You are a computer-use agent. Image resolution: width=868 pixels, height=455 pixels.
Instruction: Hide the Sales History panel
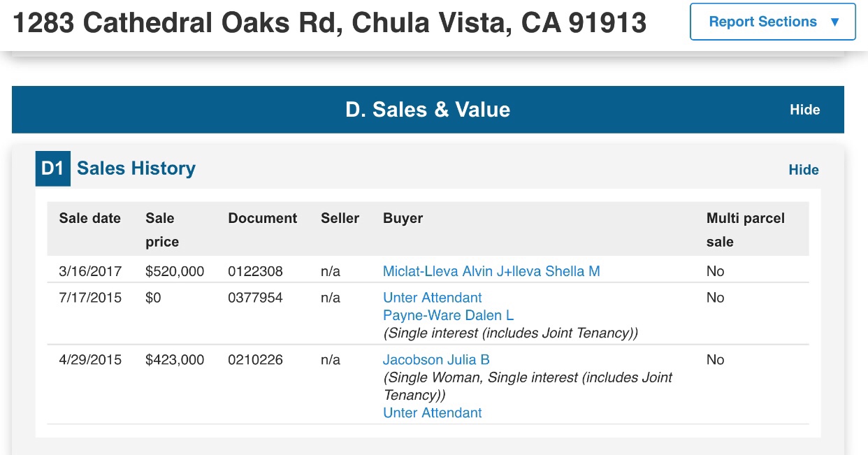(x=803, y=170)
